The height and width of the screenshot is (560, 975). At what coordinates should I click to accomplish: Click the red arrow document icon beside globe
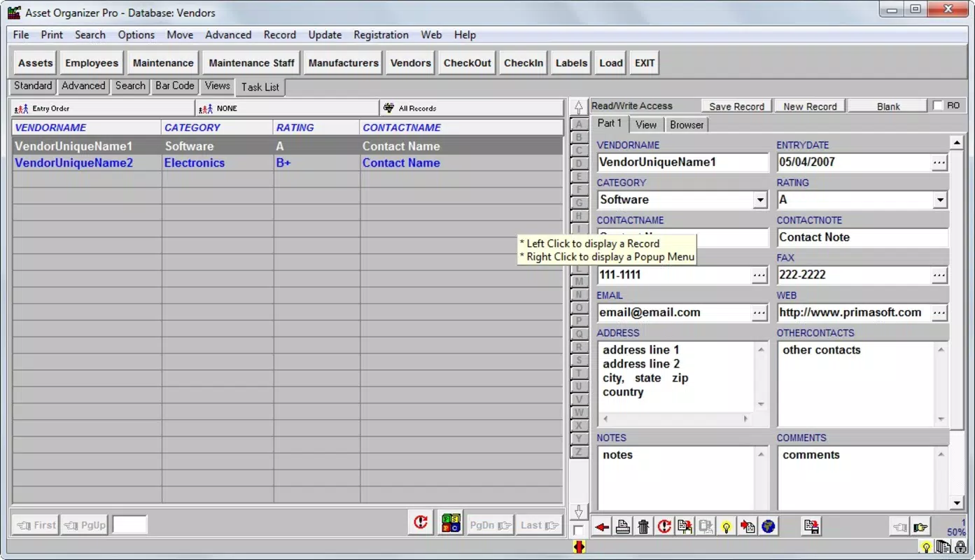(748, 527)
